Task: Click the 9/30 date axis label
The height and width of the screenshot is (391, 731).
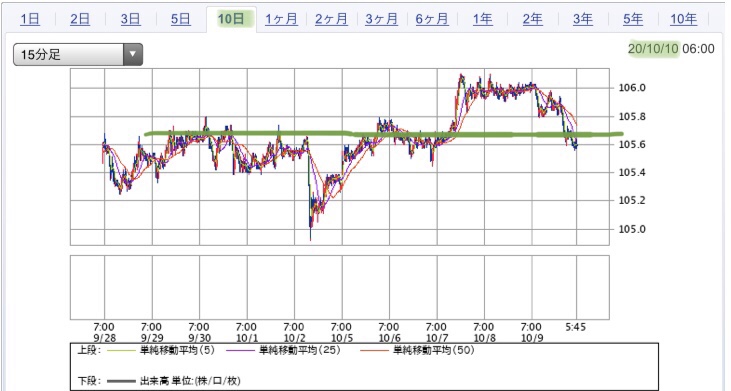Action: 199,338
